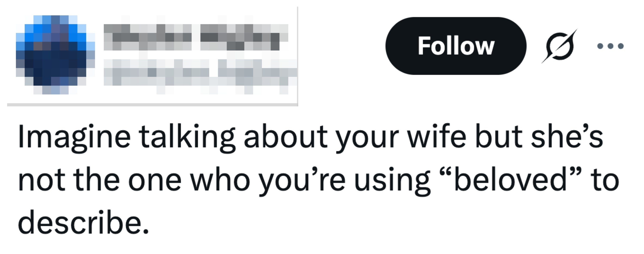Click the blurred circular profile avatar
This screenshot has height=254, width=644.
(55, 55)
